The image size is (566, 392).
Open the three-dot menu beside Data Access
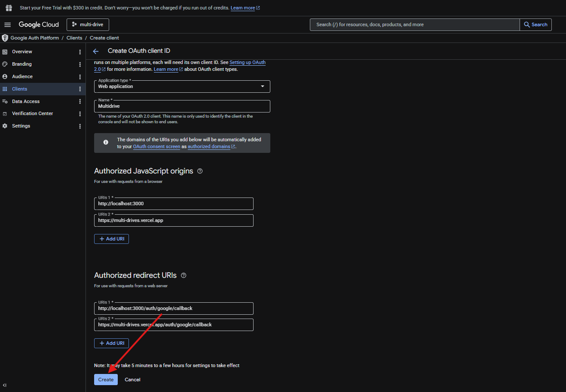(x=80, y=101)
